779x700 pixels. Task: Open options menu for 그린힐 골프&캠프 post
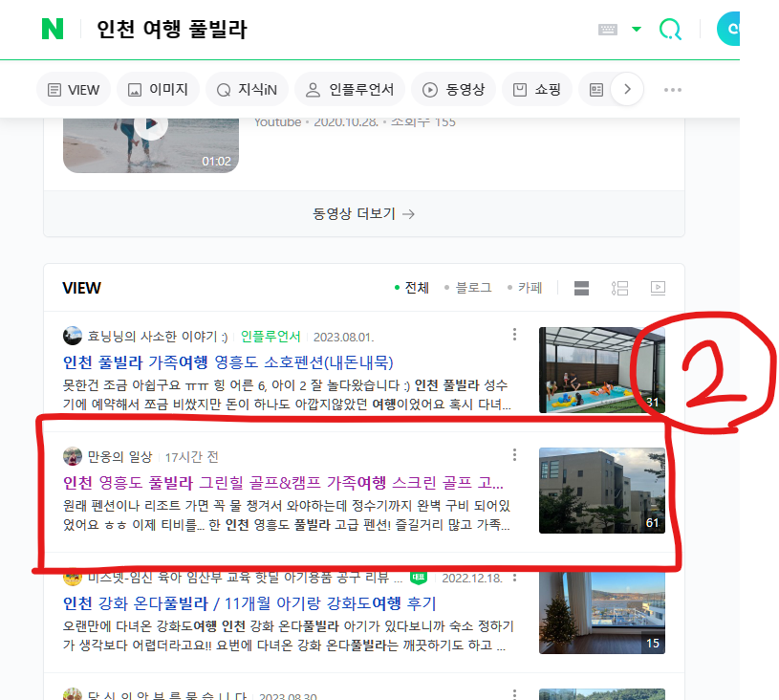coord(514,454)
